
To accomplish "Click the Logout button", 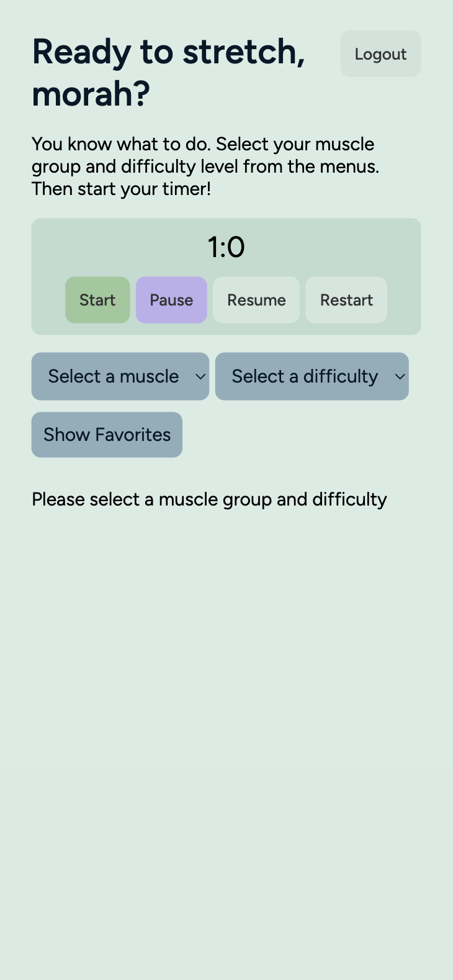I will pos(380,54).
